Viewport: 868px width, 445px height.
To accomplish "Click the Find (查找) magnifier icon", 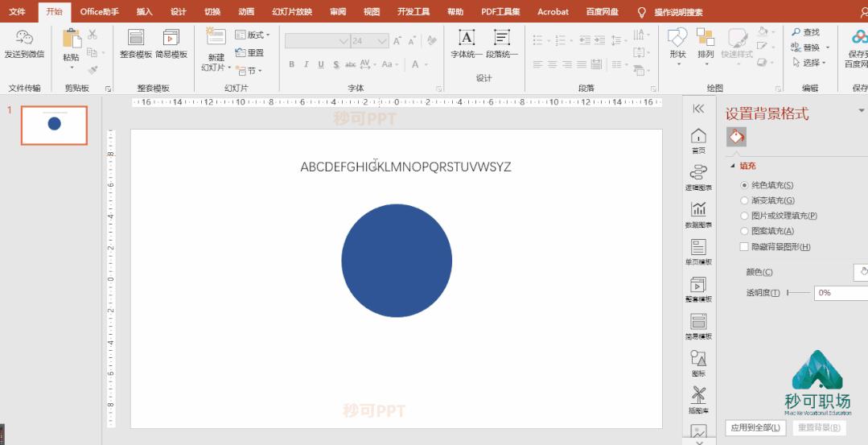I will 796,32.
